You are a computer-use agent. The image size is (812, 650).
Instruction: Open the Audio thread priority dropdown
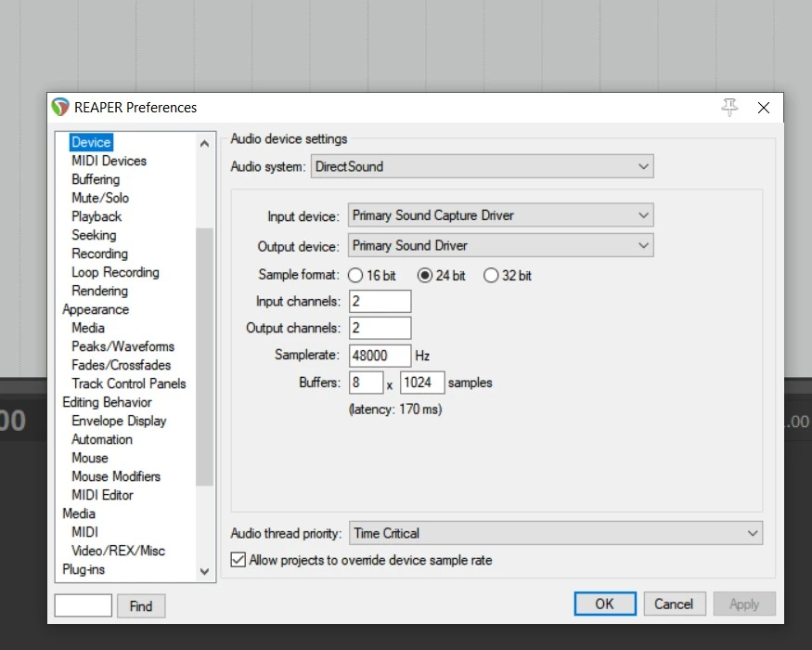pyautogui.click(x=556, y=533)
